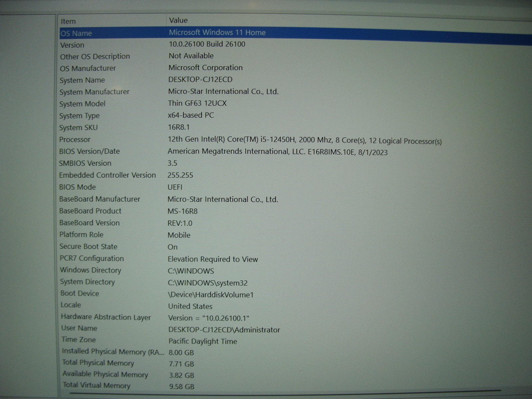This screenshot has width=532, height=399.
Task: Select the BIOS Version/Date row
Action: (x=89, y=151)
